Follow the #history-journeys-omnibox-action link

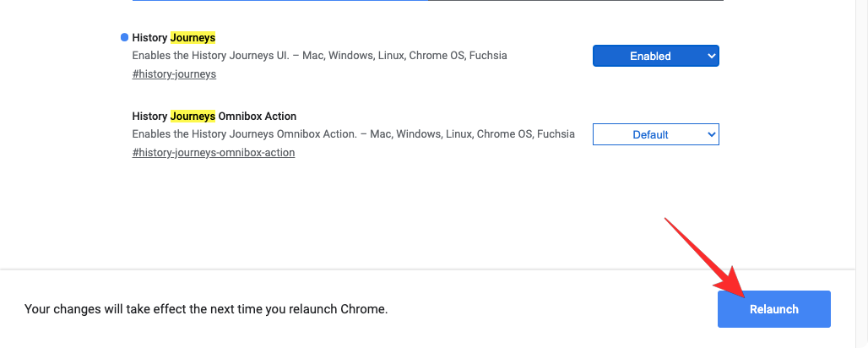click(x=214, y=153)
